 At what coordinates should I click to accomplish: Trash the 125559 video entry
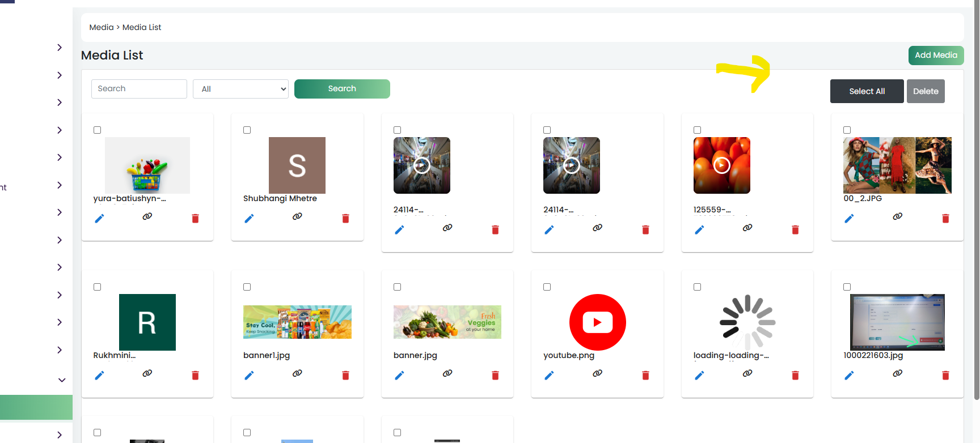pyautogui.click(x=795, y=230)
